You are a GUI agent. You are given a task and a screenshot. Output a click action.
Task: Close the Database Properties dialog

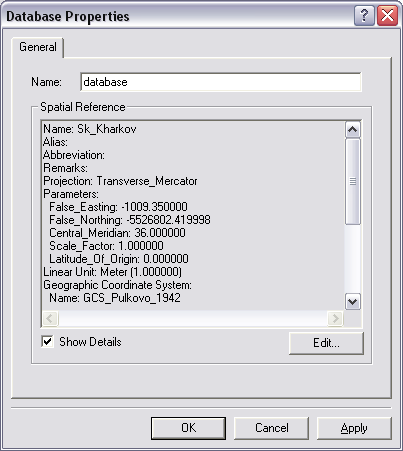click(x=387, y=16)
